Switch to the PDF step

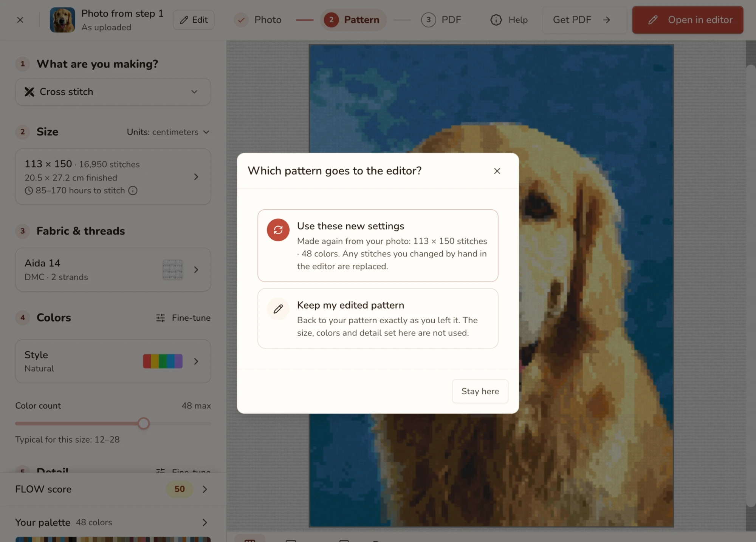click(x=442, y=20)
